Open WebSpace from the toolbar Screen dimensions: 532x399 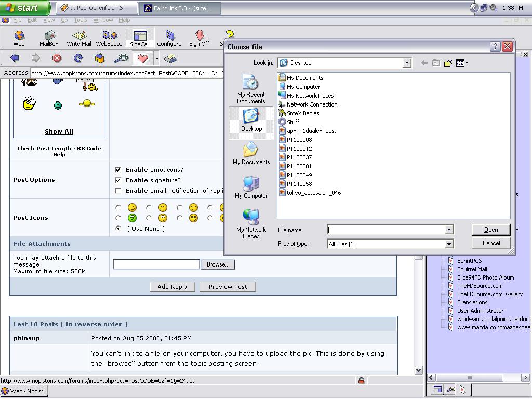pos(109,38)
